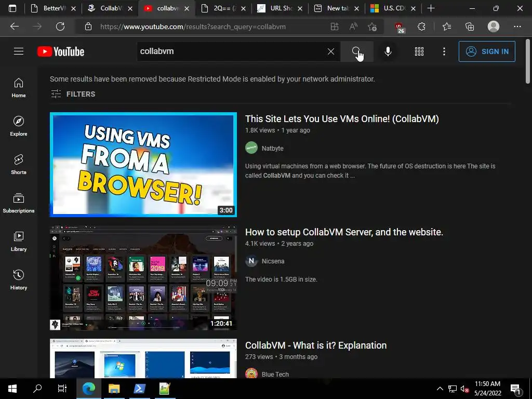Screen dimensions: 532x399
Task: Open the browser profile avatar
Action: coord(494,26)
